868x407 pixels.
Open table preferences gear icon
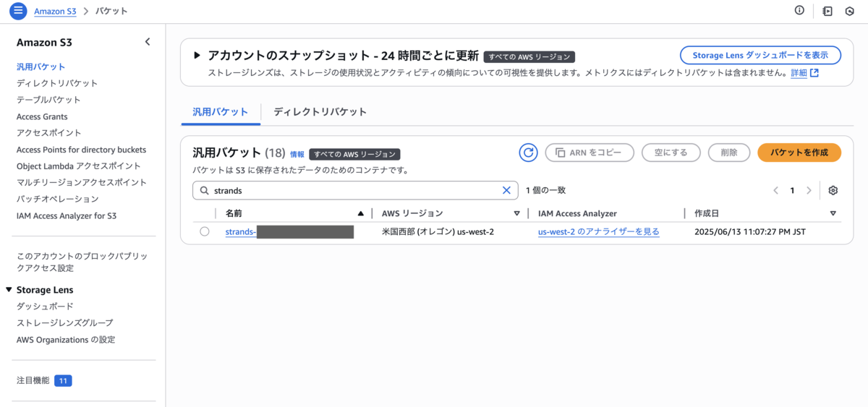[833, 190]
